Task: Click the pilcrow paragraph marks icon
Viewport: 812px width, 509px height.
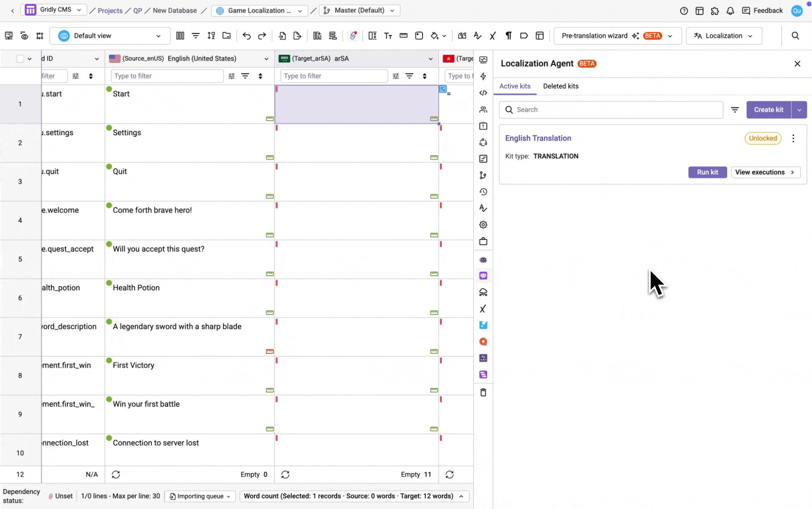Action: coord(509,36)
